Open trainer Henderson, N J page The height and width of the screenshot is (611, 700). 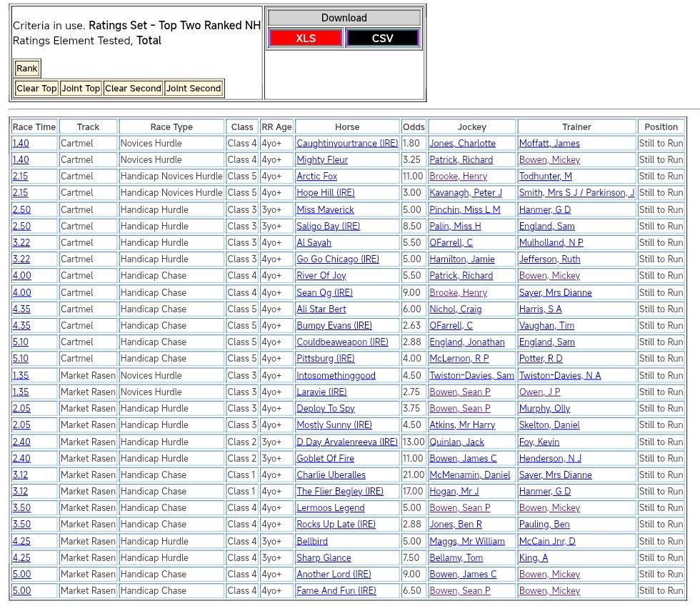(550, 459)
